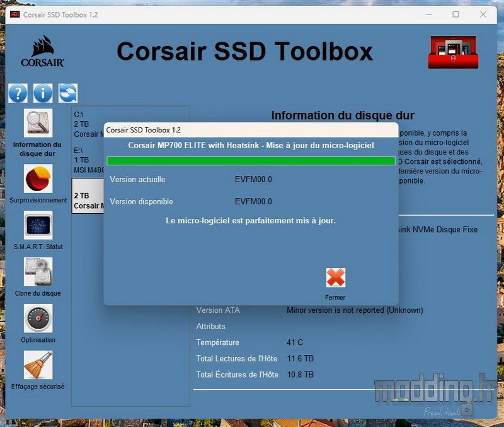
Task: Click the Corsair SSD Toolbox banner title
Action: click(244, 52)
